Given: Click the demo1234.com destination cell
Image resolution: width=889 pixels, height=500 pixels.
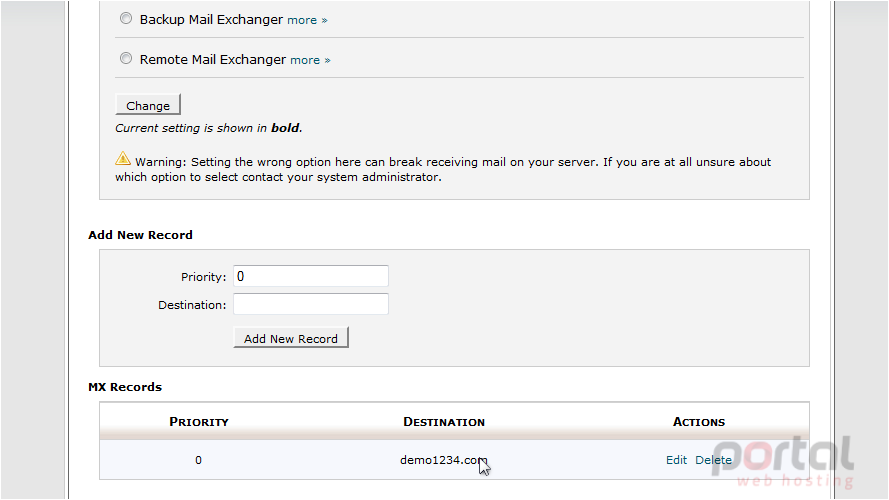Looking at the screenshot, I should (x=443, y=460).
